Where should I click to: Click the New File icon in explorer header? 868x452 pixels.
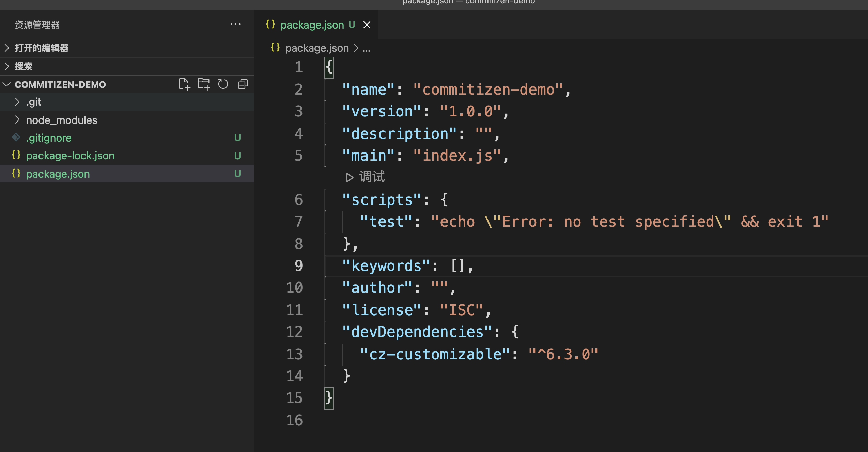(184, 84)
